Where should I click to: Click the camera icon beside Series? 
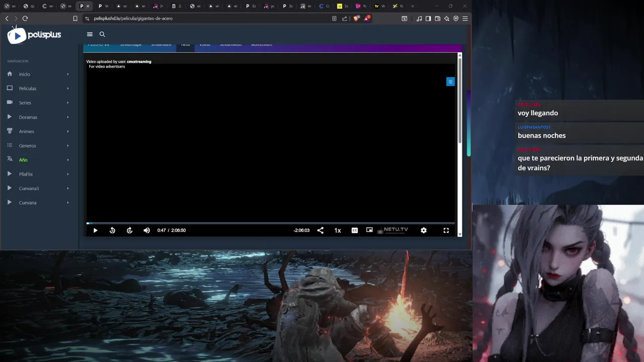(x=10, y=102)
